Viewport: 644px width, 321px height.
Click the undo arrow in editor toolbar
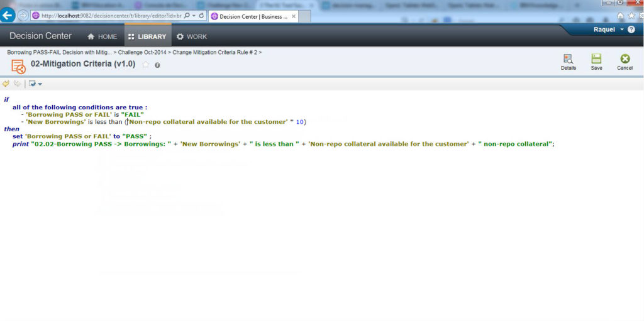[6, 84]
